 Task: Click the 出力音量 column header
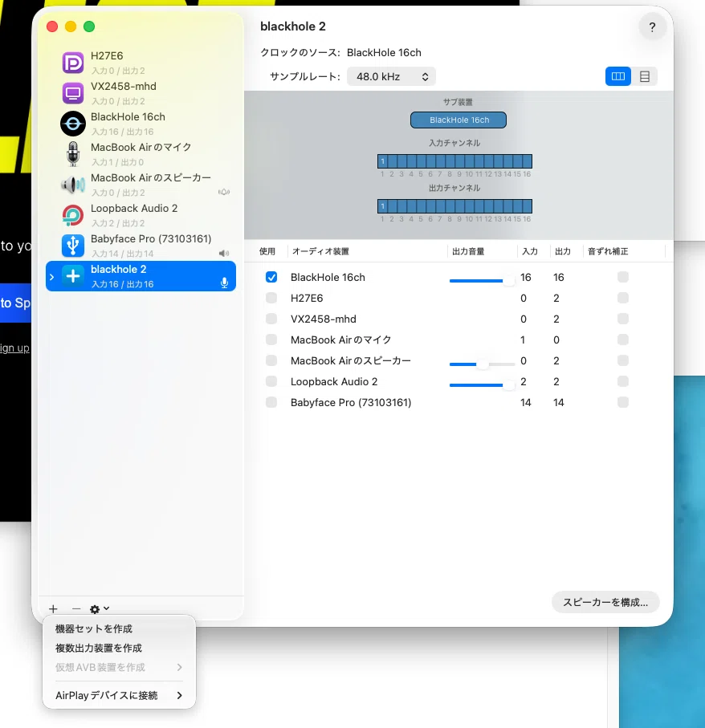(x=468, y=251)
